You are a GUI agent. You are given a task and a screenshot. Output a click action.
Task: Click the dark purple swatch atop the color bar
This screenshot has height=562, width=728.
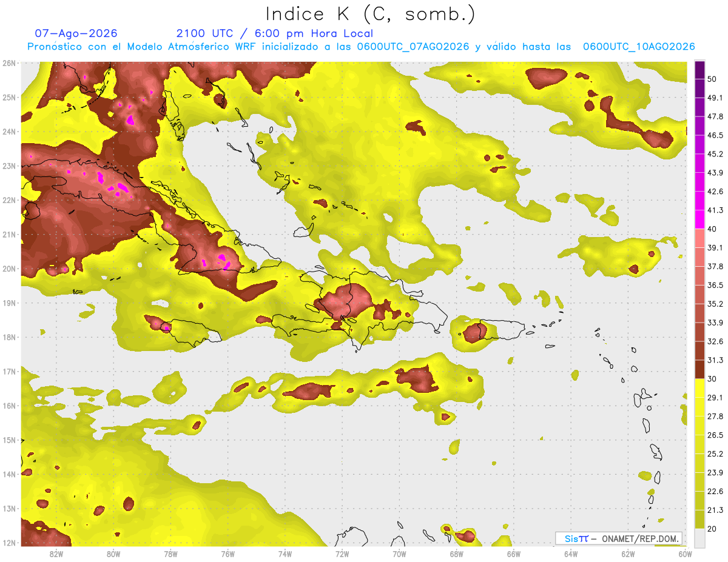pos(699,70)
